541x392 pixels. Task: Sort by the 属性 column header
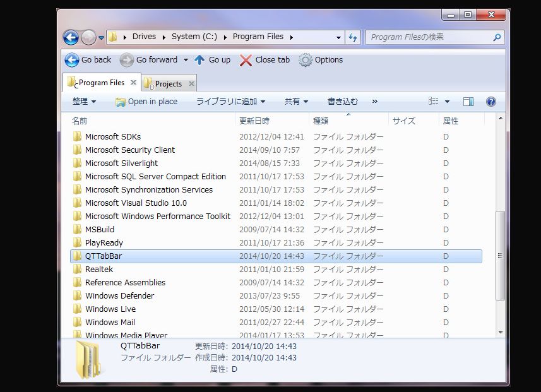pos(461,121)
